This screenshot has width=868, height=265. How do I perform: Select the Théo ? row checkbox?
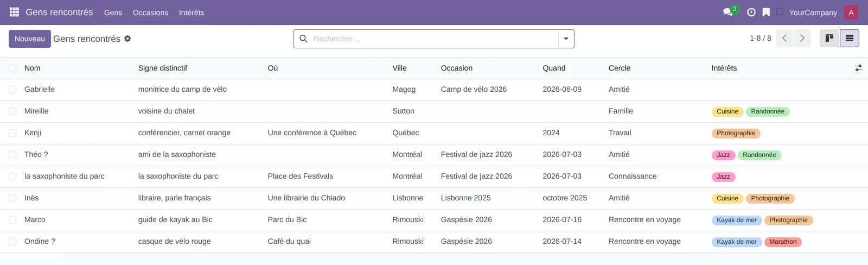pyautogui.click(x=12, y=155)
